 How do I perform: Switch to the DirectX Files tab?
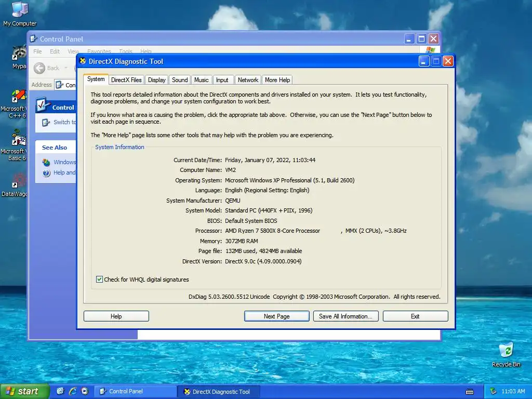pyautogui.click(x=126, y=80)
